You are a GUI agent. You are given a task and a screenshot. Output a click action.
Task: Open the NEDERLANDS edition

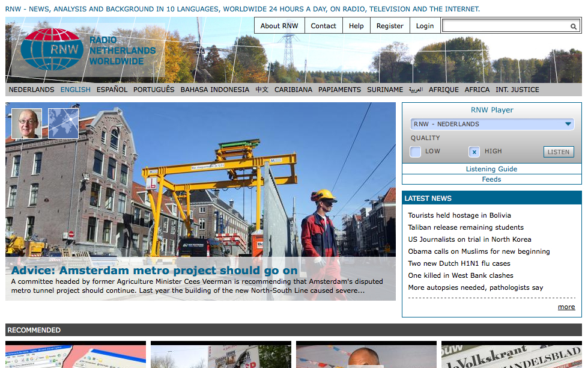[x=31, y=89]
